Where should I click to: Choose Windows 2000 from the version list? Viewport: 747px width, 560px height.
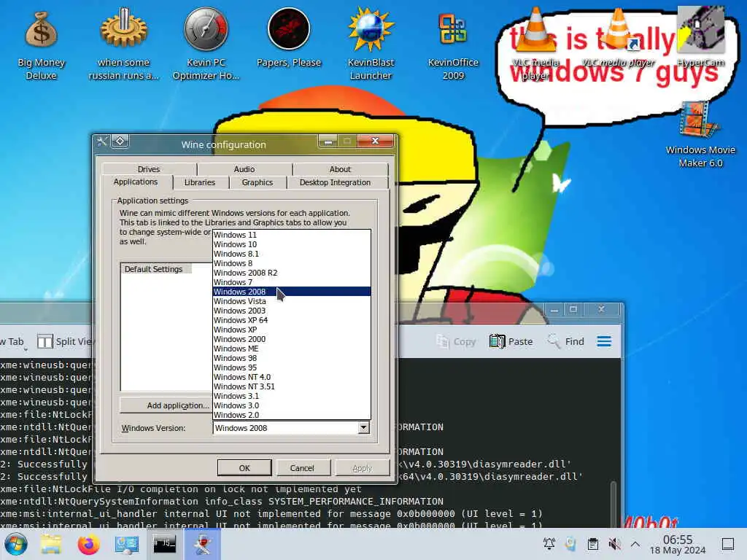292,339
